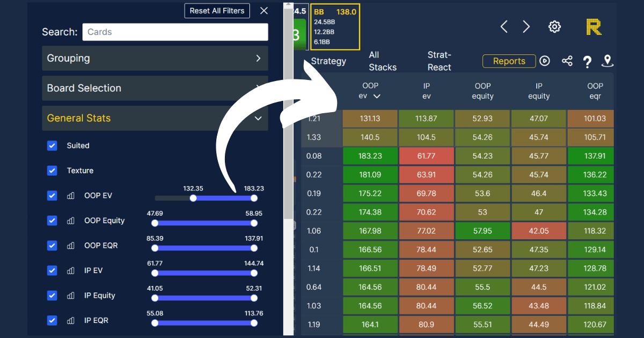Go to next with right chevron arrow
The width and height of the screenshot is (644, 338).
coord(526,27)
